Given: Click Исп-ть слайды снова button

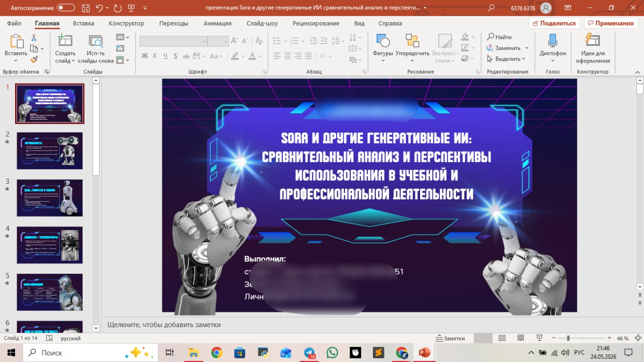Looking at the screenshot, I should (96, 48).
